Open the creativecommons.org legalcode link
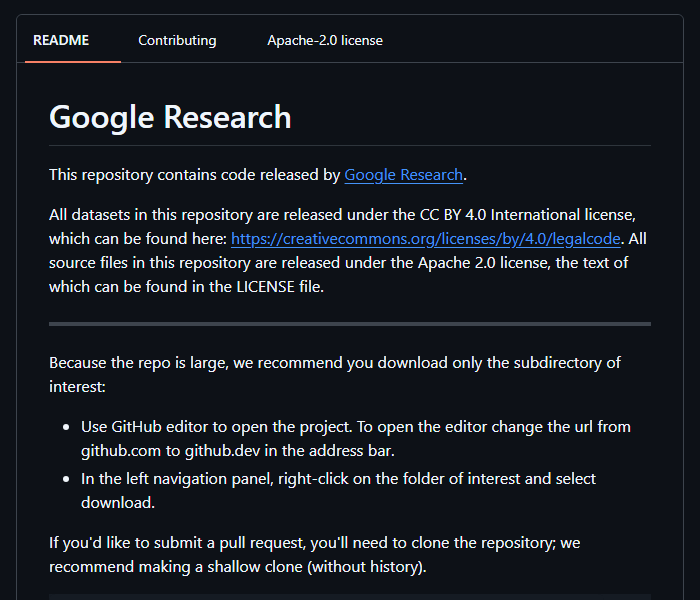Viewport: 700px width, 600px height. [x=425, y=239]
